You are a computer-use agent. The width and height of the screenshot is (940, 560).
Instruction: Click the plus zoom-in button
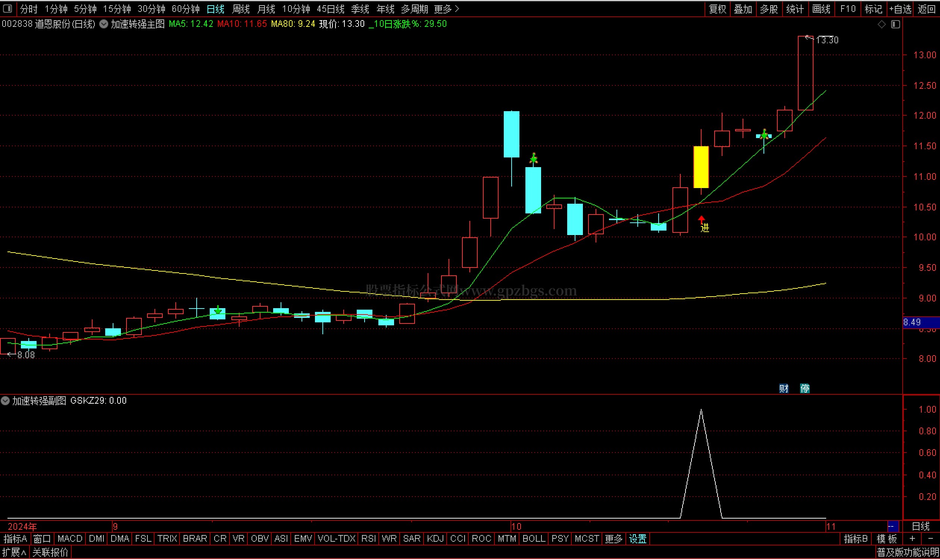pyautogui.click(x=912, y=539)
